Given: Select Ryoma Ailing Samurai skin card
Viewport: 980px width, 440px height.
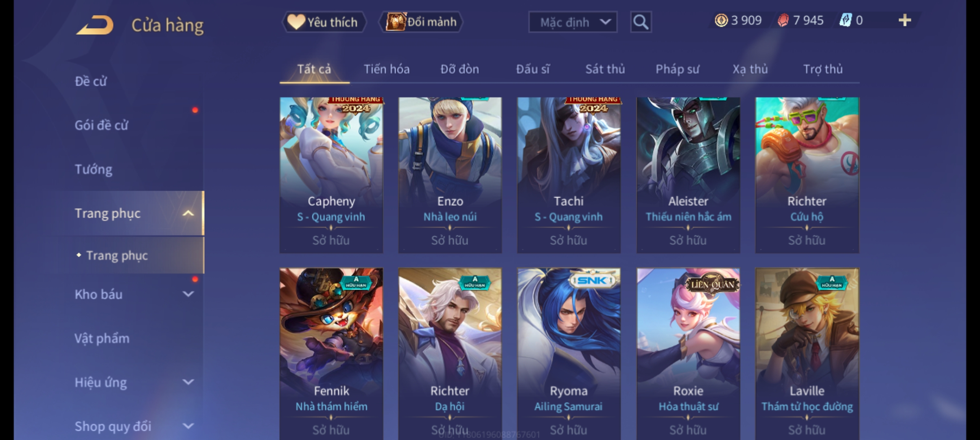Looking at the screenshot, I should tap(569, 354).
